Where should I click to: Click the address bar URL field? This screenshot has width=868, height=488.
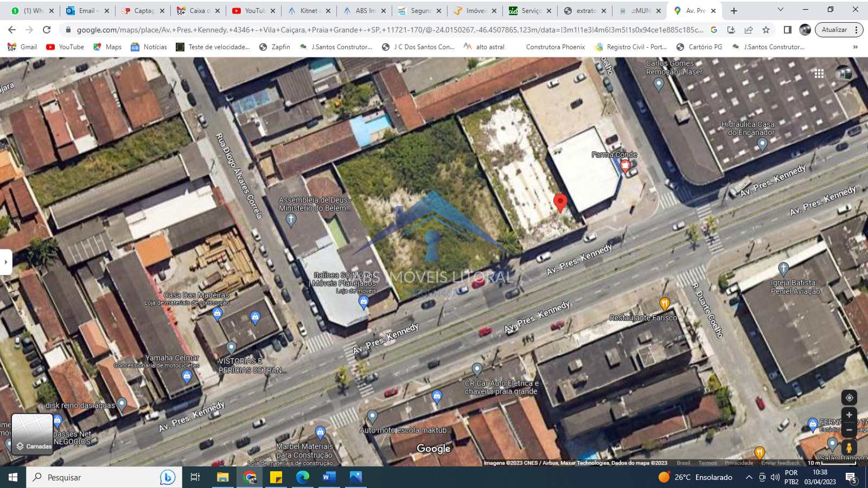pyautogui.click(x=390, y=30)
